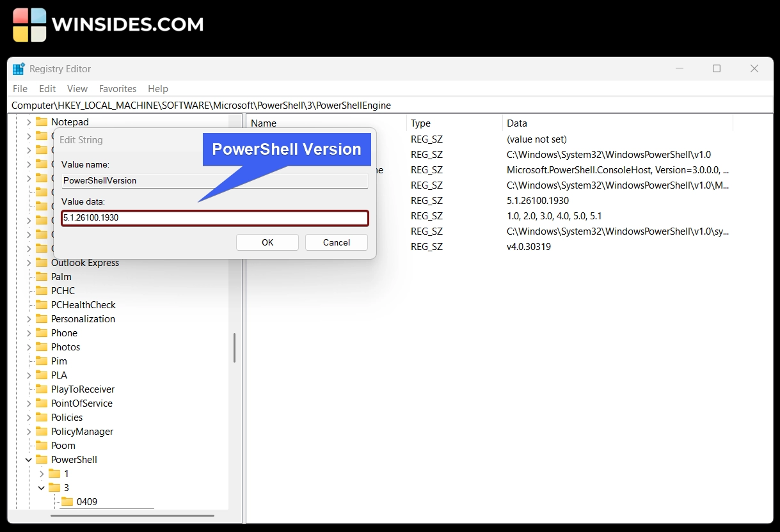Click the PCHealthCheck folder icon
Image resolution: width=780 pixels, height=532 pixels.
[x=42, y=305]
